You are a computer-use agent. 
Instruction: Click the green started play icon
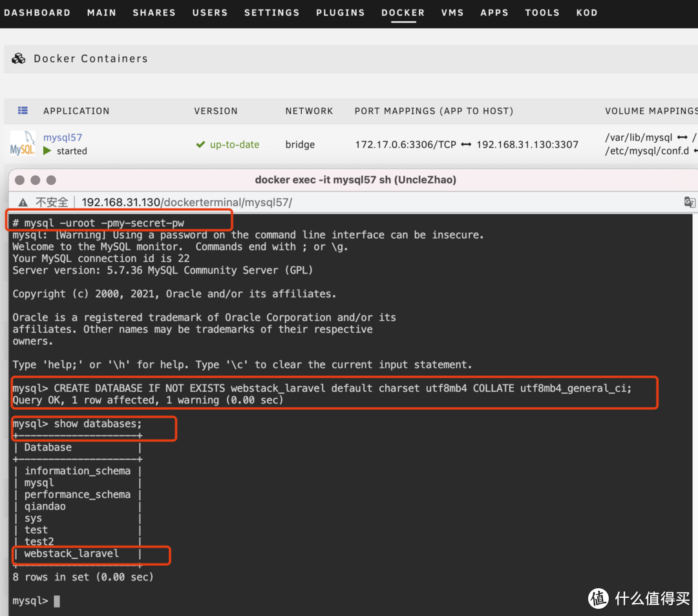[x=47, y=151]
